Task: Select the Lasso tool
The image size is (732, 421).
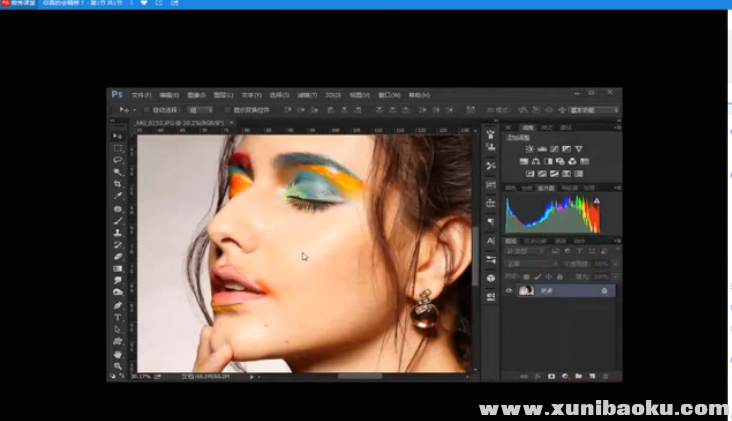Action: coord(118,160)
